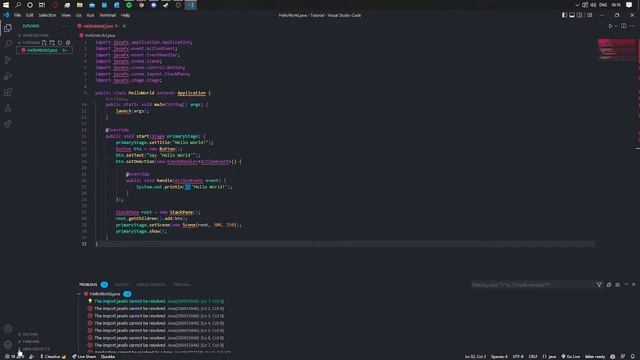Open Explorer header ellipsis menu
Image resolution: width=640 pixels, height=360 pixels.
coord(65,26)
